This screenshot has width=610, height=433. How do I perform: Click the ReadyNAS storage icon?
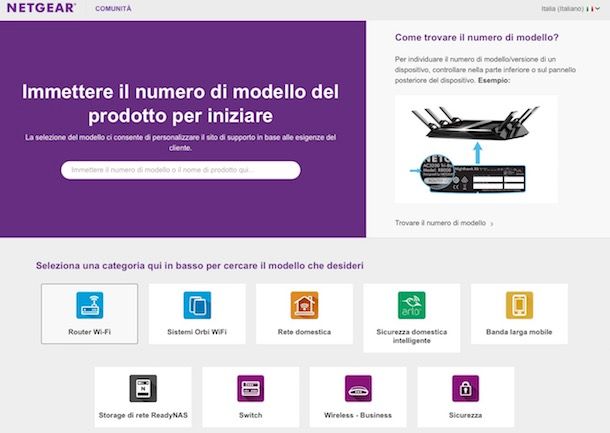point(143,388)
